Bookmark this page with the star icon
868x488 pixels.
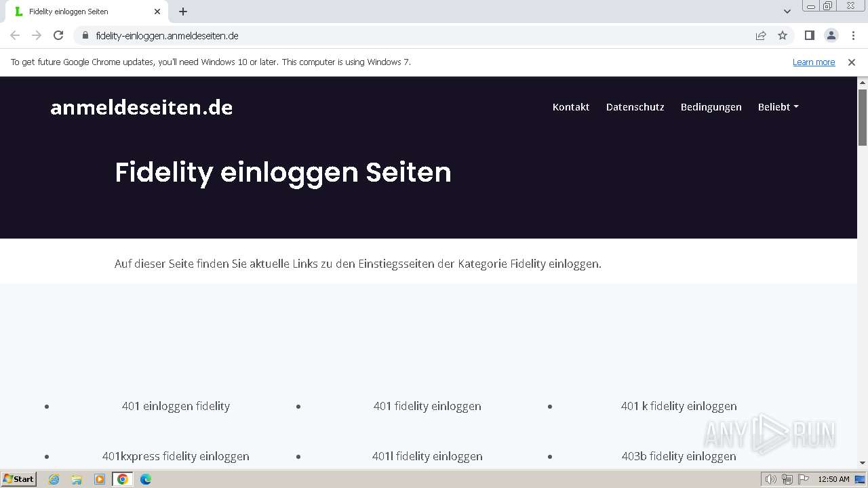pyautogui.click(x=783, y=35)
